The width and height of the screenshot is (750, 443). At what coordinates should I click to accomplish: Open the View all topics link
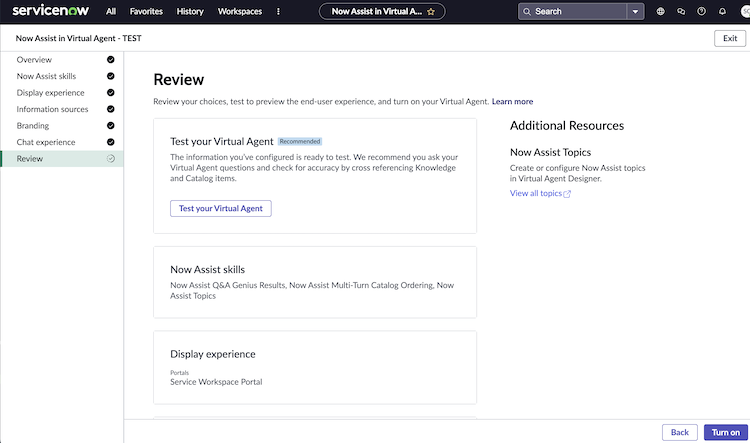536,193
